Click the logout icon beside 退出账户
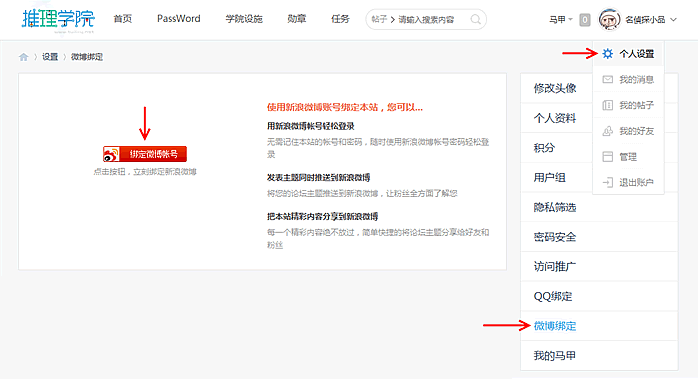698x379 pixels. tap(608, 182)
